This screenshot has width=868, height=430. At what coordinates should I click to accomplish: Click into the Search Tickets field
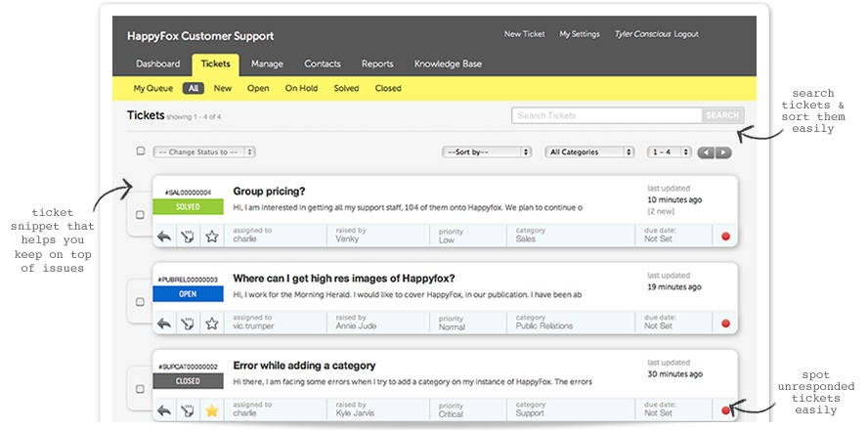(x=606, y=115)
